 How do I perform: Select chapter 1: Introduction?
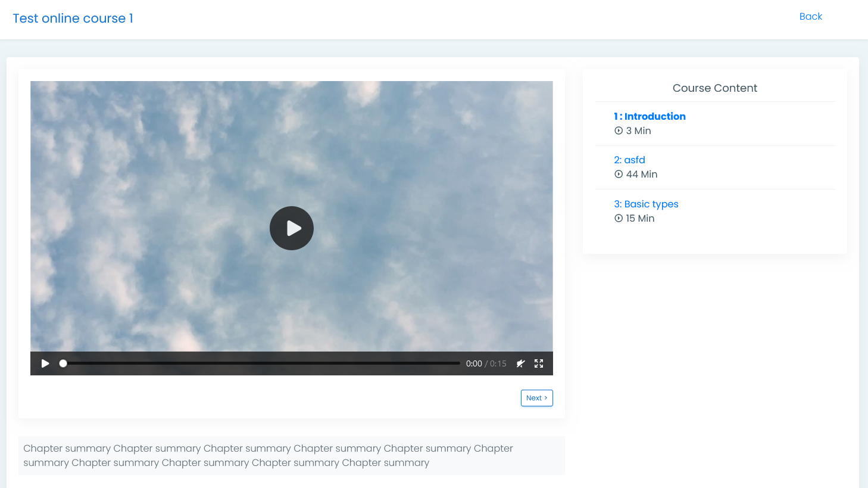tap(650, 116)
